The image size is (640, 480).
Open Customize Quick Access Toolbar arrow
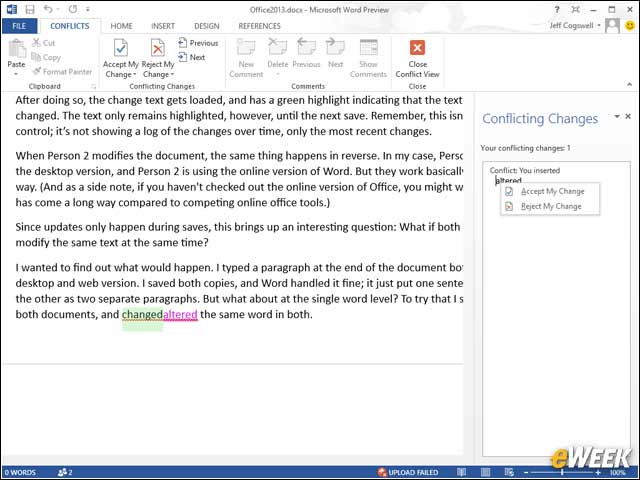point(88,9)
